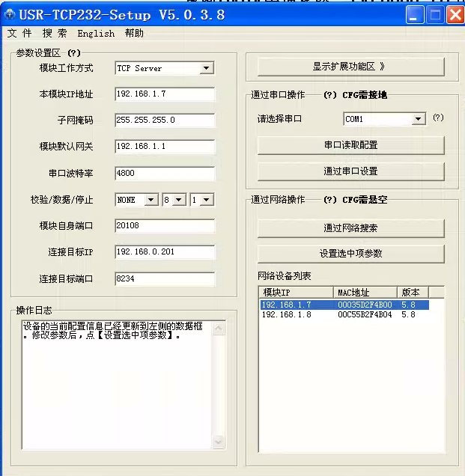
Task: Click the 子网掩码 field 255.255.255.0
Action: (x=165, y=120)
